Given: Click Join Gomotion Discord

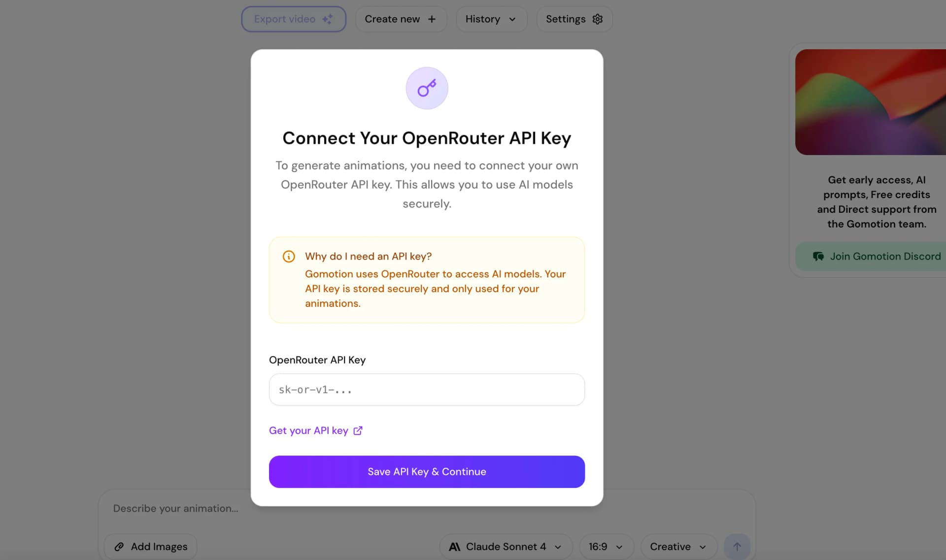Looking at the screenshot, I should pyautogui.click(x=877, y=256).
